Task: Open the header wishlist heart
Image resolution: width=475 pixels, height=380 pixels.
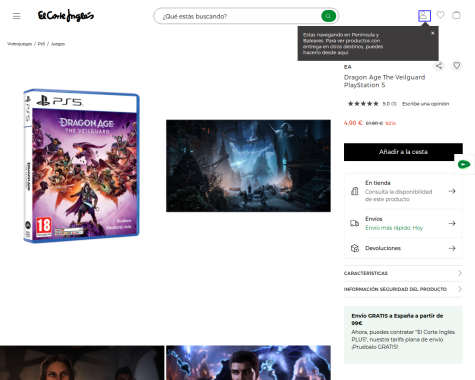Action: tap(440, 15)
